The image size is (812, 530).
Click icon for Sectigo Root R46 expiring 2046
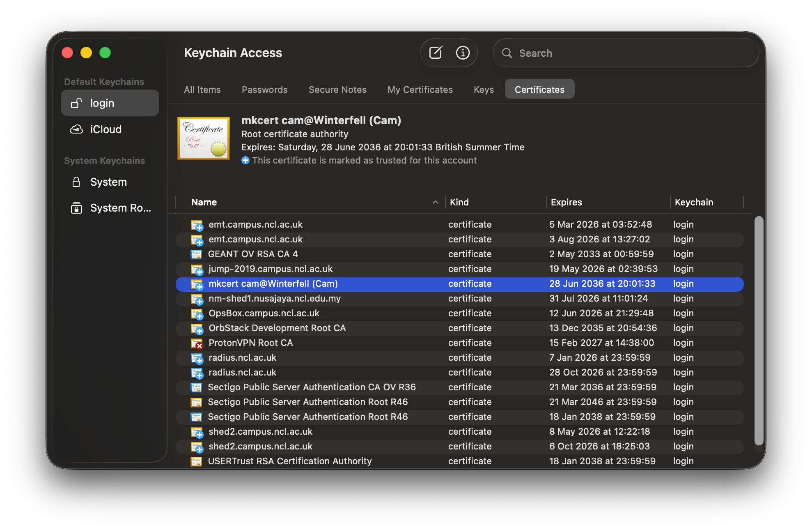pyautogui.click(x=196, y=402)
